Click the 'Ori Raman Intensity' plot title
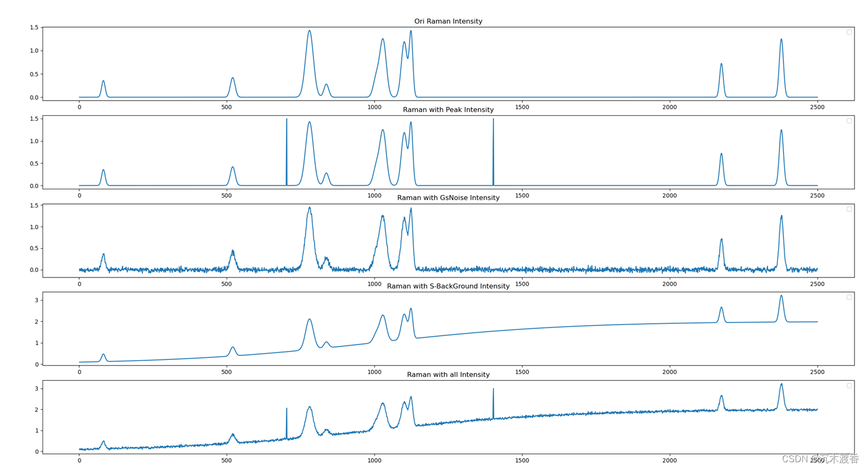868x469 pixels. 448,21
